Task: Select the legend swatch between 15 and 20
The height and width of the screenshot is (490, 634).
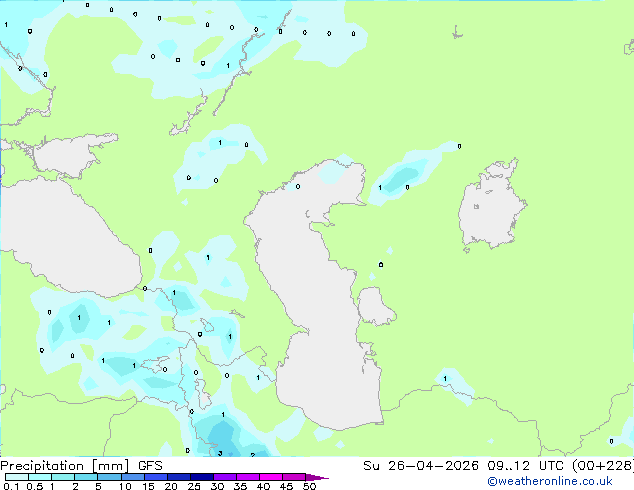Action: [155, 477]
